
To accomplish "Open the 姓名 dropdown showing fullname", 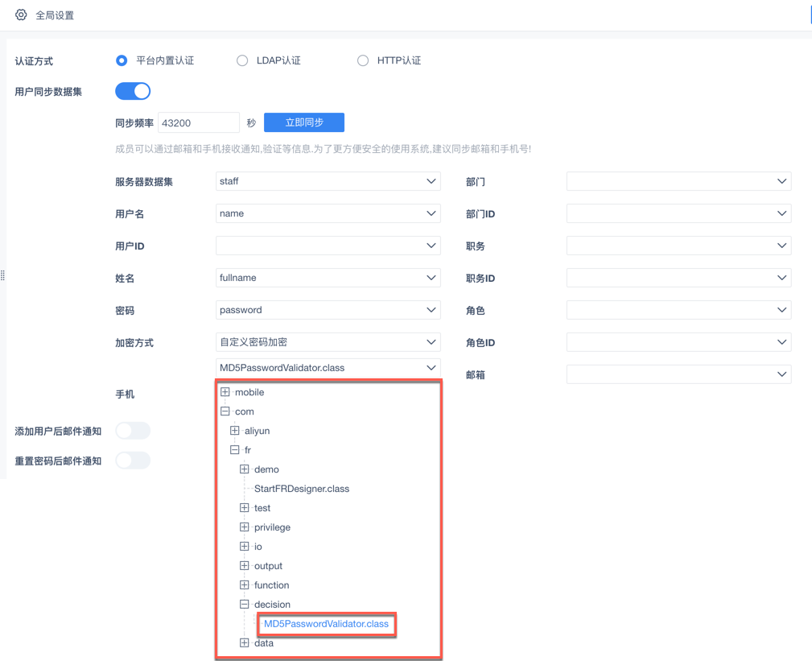I will 328,278.
